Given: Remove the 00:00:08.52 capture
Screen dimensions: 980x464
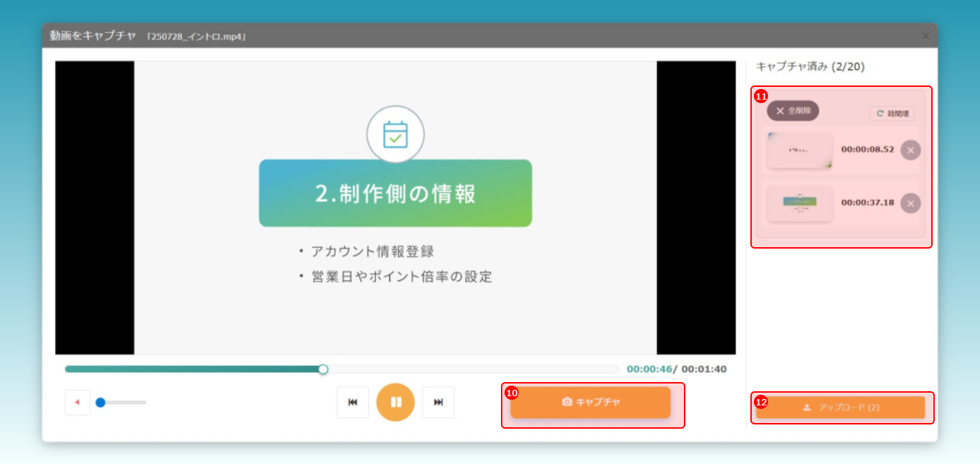Looking at the screenshot, I should pyautogui.click(x=910, y=150).
